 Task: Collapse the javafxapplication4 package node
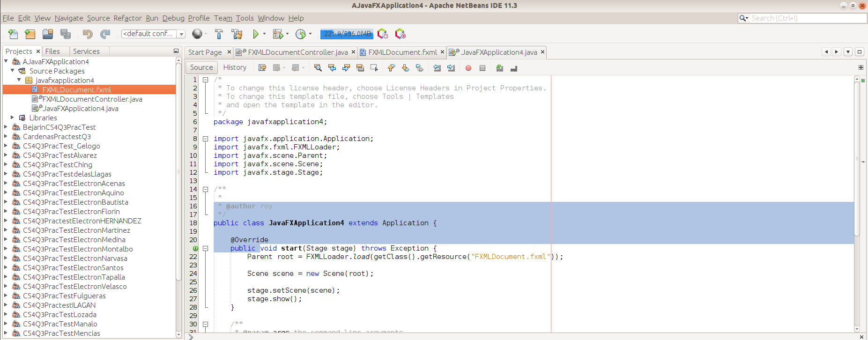(19, 80)
